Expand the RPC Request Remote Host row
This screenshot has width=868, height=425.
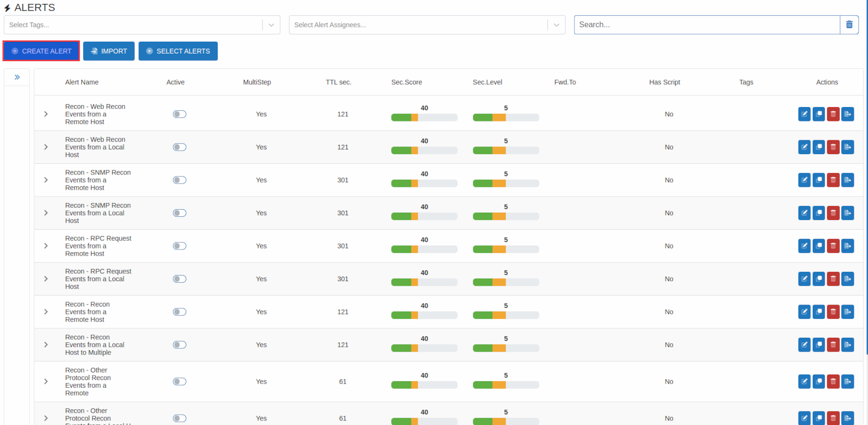click(x=46, y=246)
